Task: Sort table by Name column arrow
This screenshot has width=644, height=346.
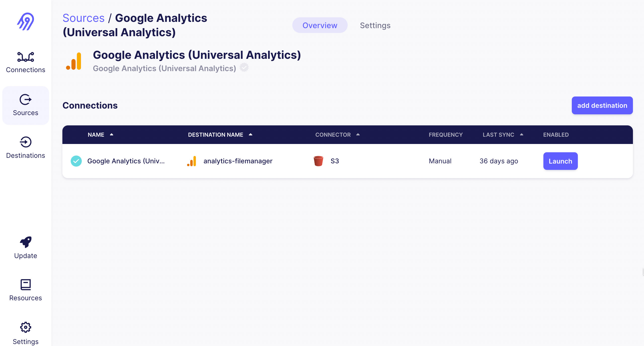Action: coord(111,135)
